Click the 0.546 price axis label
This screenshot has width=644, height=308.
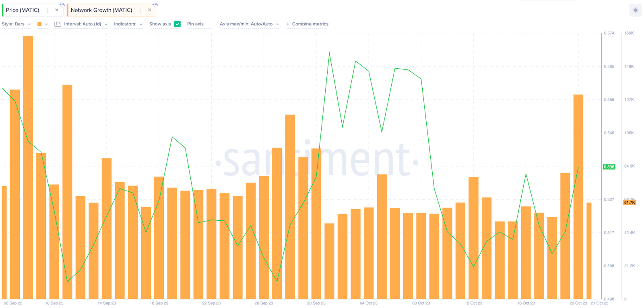[x=609, y=133]
